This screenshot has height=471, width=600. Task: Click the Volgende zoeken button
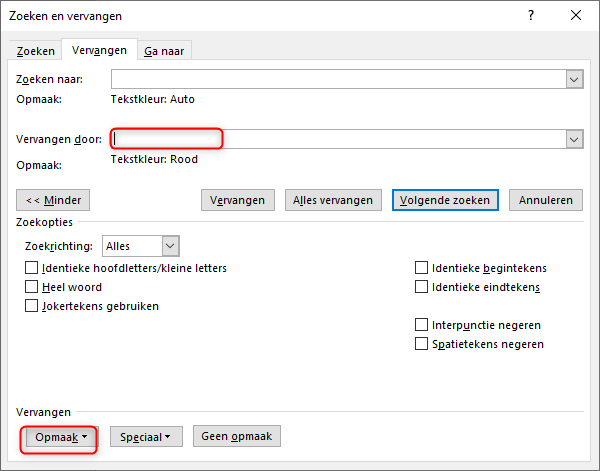445,200
